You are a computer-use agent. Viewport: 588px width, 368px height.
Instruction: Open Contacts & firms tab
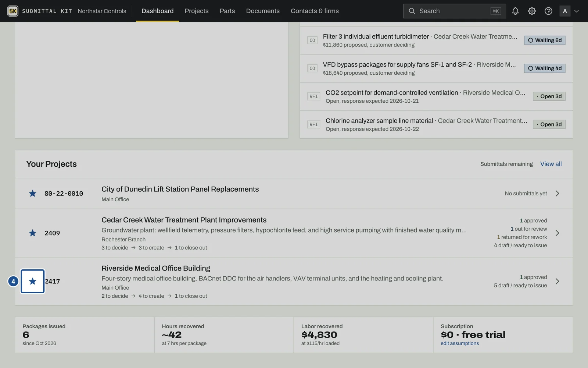(x=315, y=11)
